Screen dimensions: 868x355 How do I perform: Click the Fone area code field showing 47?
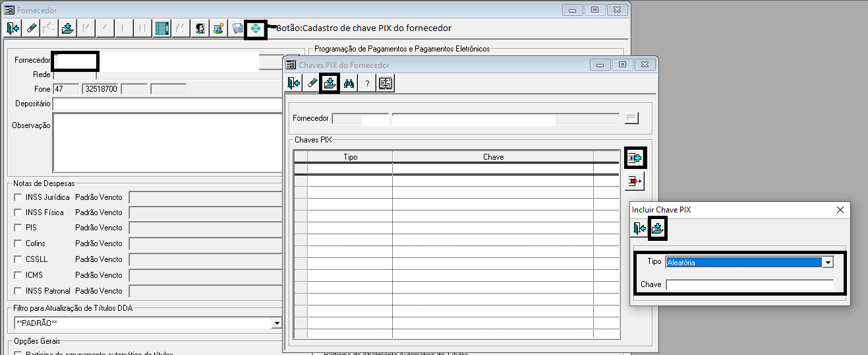(x=66, y=88)
